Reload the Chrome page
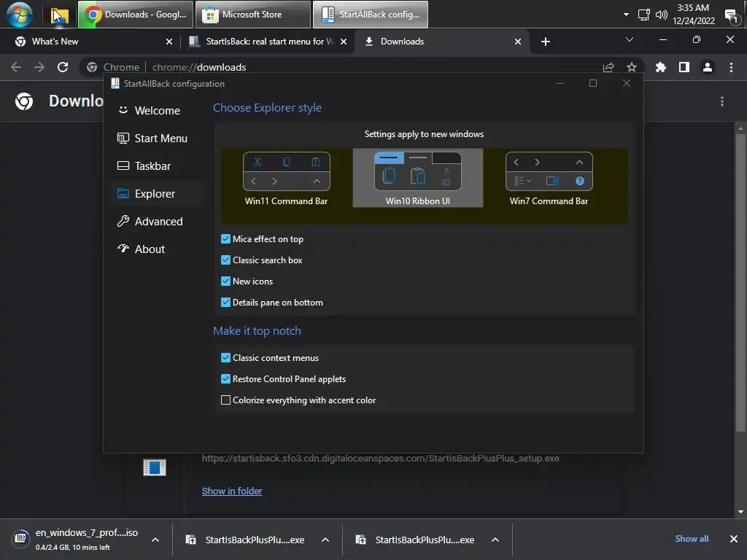Viewport: 747px width, 560px height. coord(63,67)
